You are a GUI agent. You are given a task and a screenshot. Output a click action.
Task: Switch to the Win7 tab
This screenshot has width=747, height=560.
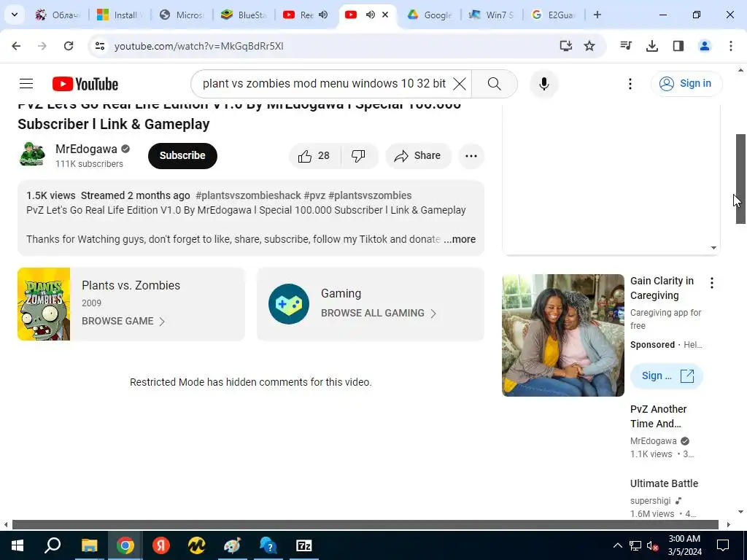492,15
